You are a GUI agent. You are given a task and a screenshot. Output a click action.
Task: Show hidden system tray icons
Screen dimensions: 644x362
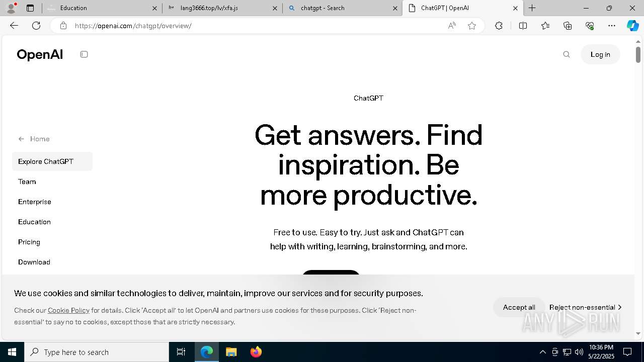tap(542, 352)
